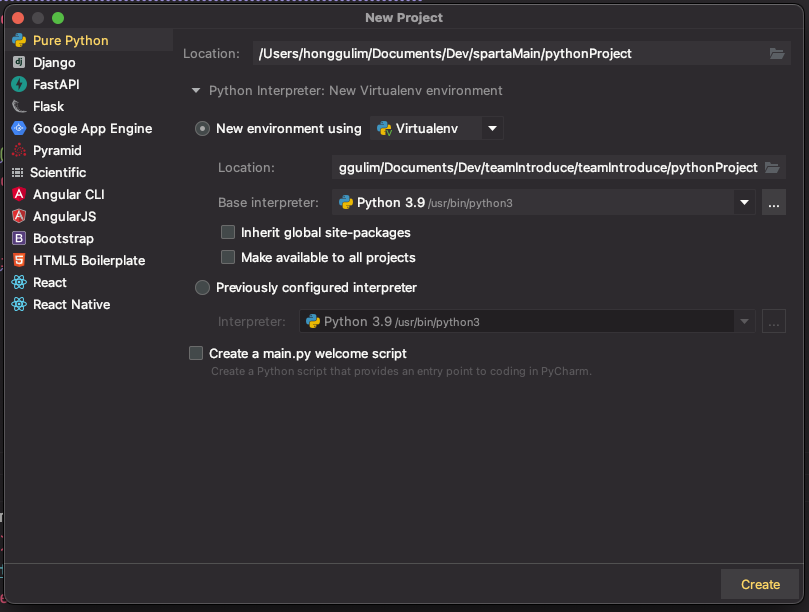Click the HTML5 Boilerplate icon
Image resolution: width=809 pixels, height=612 pixels.
point(19,260)
